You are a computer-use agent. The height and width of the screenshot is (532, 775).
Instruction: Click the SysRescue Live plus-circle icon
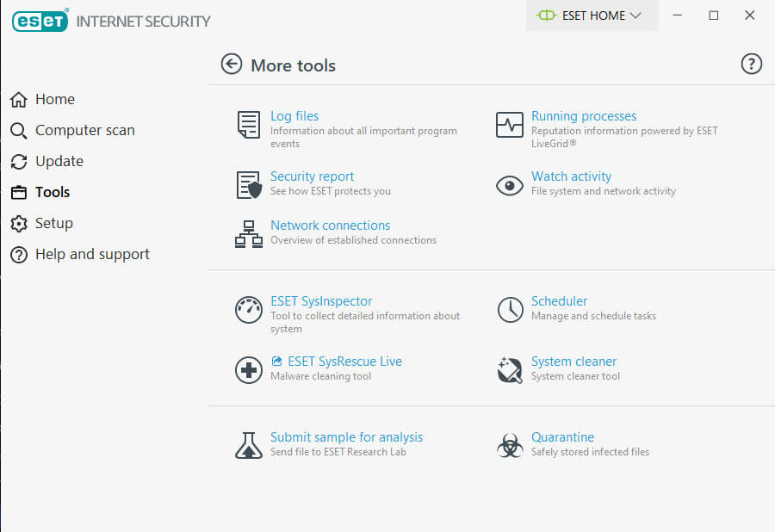(x=249, y=370)
